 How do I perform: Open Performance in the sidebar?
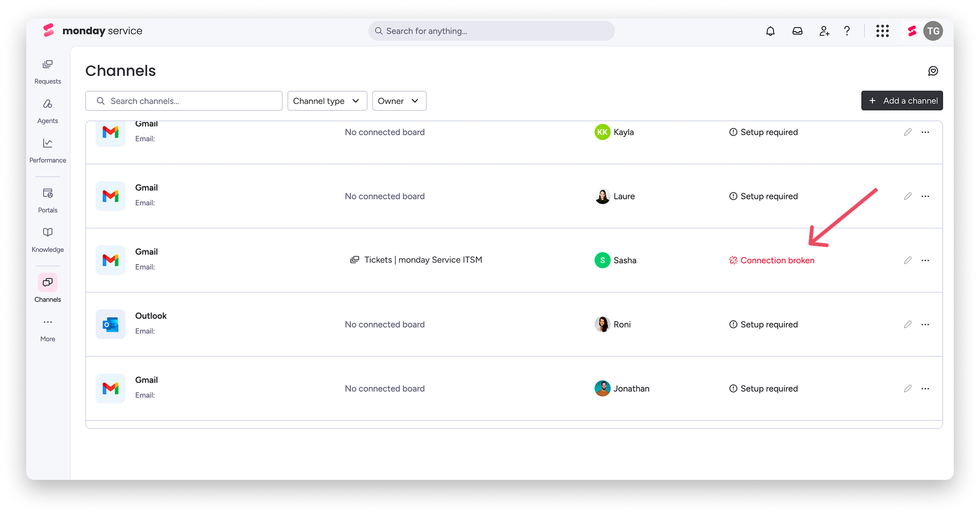[48, 151]
